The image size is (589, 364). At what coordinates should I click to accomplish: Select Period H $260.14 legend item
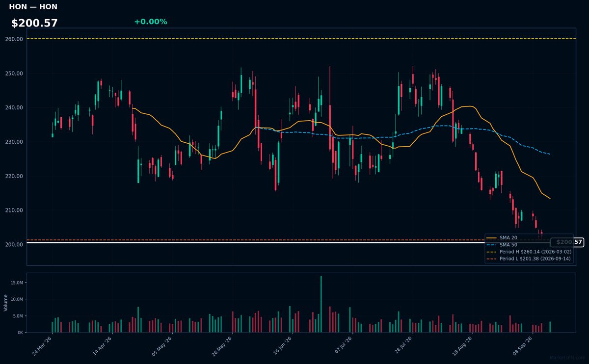pos(529,252)
